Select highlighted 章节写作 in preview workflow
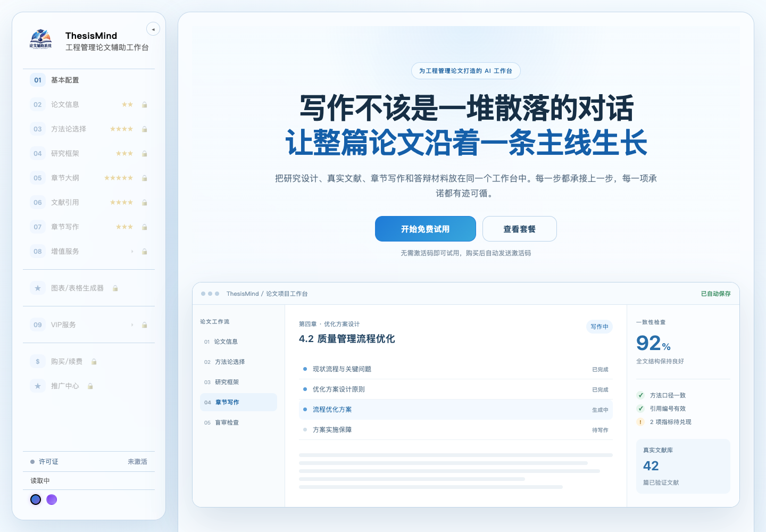This screenshot has width=766, height=532. 238,402
